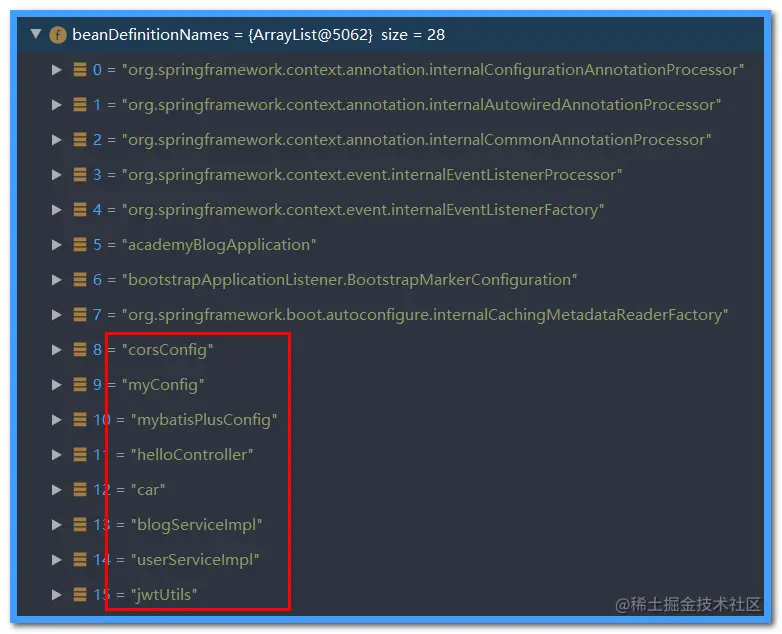Select the "userServiceImpl" value
This screenshot has width=782, height=634.
click(195, 560)
